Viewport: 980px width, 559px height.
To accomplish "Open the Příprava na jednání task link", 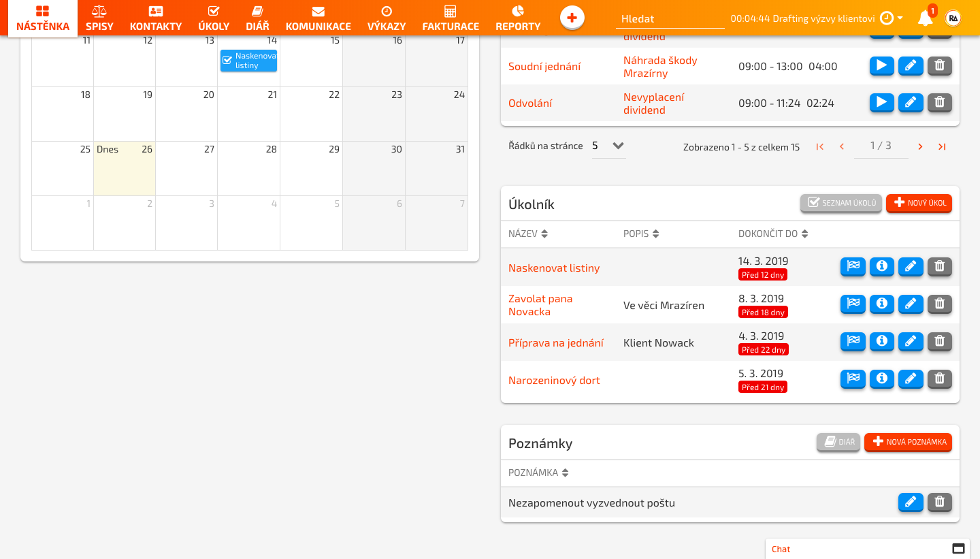I will [x=556, y=343].
